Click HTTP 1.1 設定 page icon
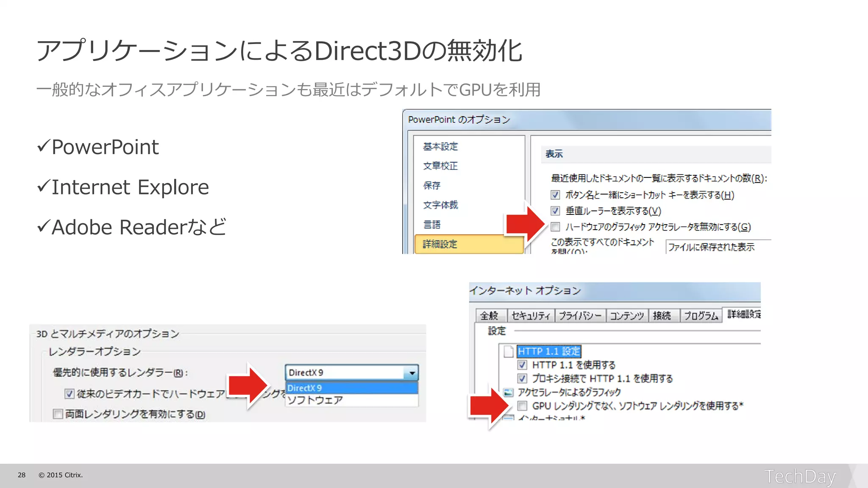 click(509, 351)
